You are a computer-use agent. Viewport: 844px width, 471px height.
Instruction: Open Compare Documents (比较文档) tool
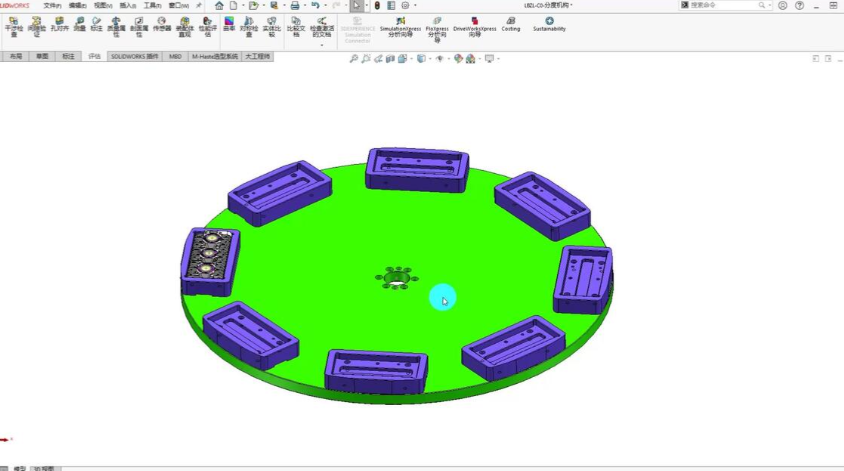(296, 26)
